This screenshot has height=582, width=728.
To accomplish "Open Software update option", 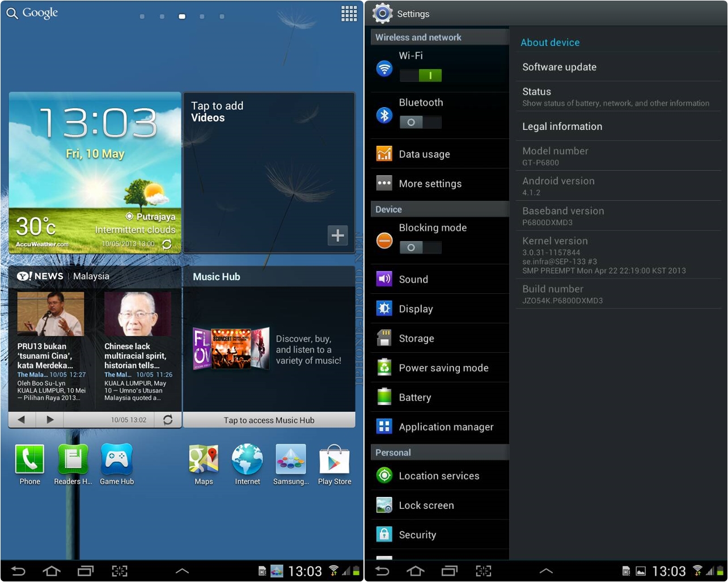I will pos(559,67).
